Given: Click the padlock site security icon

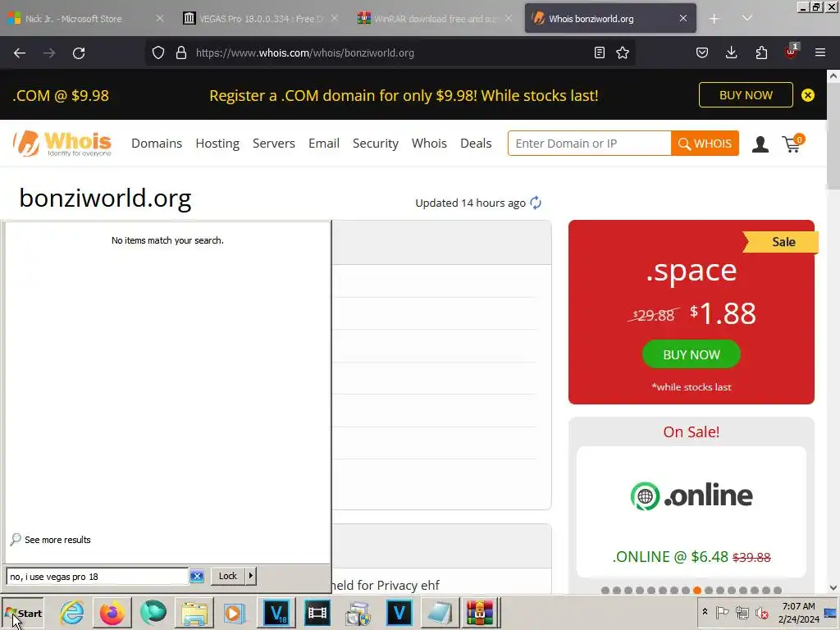Looking at the screenshot, I should (x=181, y=52).
